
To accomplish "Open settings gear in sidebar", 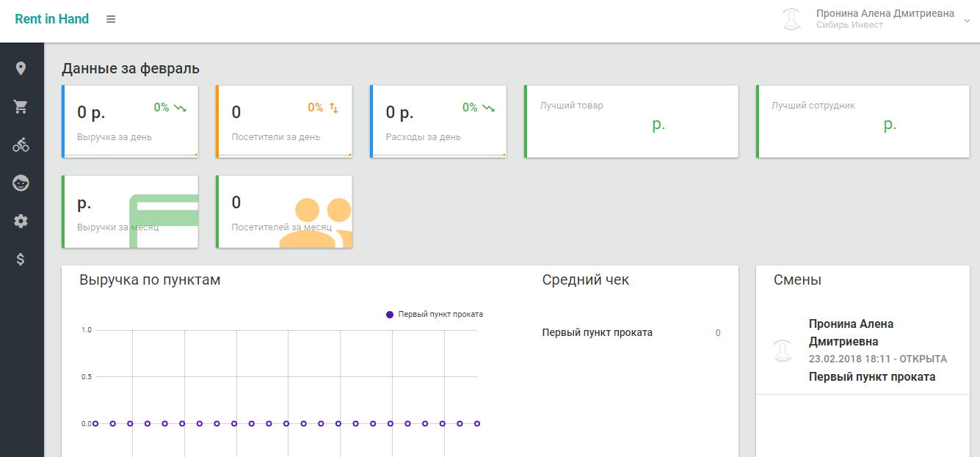I will point(21,221).
